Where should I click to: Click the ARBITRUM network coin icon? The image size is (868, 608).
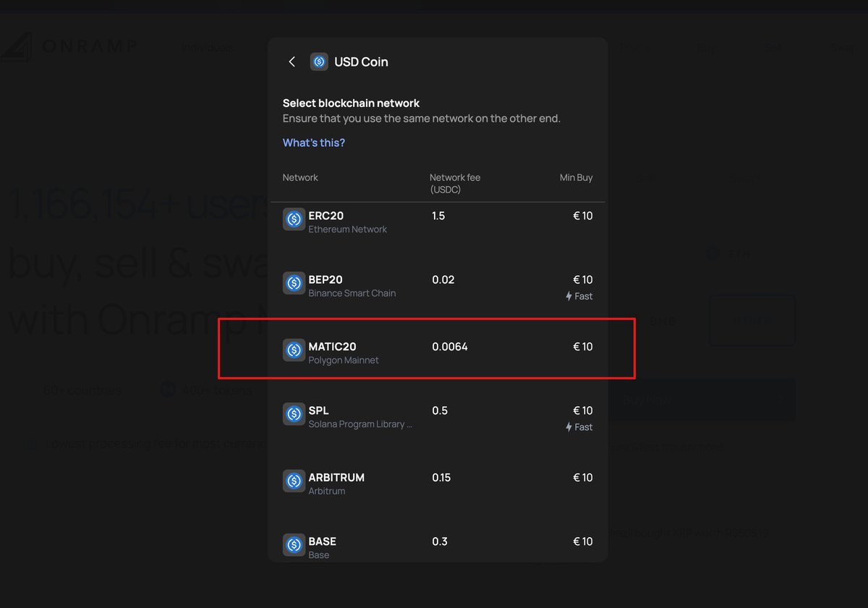294,481
